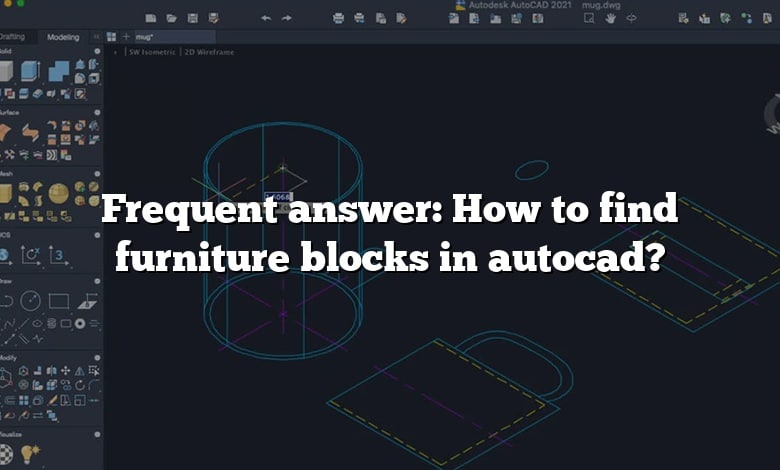This screenshot has height=470, width=780.
Task: Open the 2D Wireframe visual style control
Action: point(209,52)
